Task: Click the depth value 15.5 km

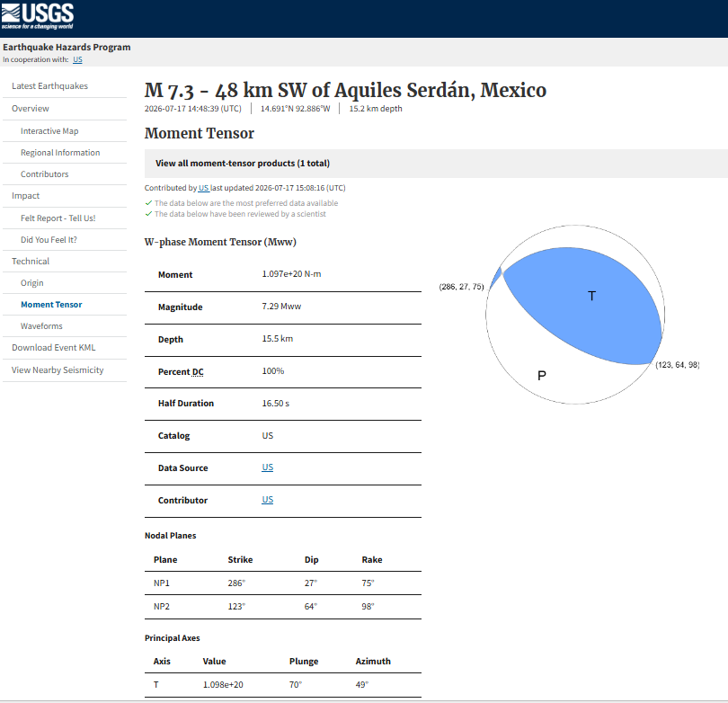Action: tap(278, 339)
